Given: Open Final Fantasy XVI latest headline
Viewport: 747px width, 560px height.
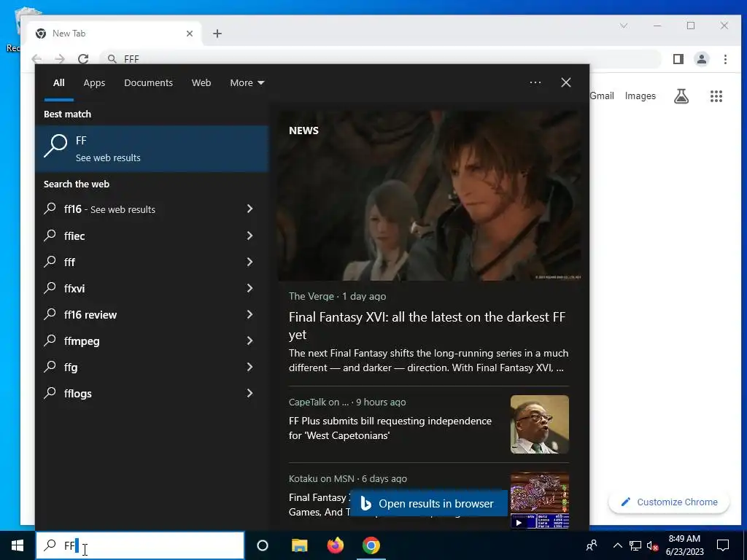Looking at the screenshot, I should (x=427, y=326).
